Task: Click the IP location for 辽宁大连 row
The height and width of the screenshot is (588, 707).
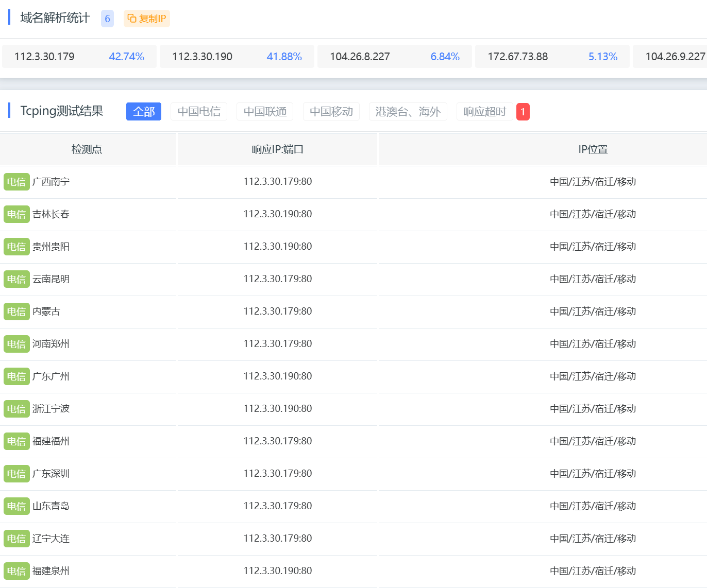Action: [593, 539]
